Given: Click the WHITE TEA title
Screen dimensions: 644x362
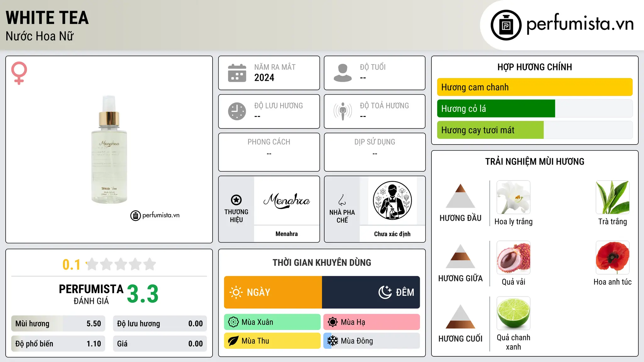Looking at the screenshot, I should pyautogui.click(x=47, y=18).
